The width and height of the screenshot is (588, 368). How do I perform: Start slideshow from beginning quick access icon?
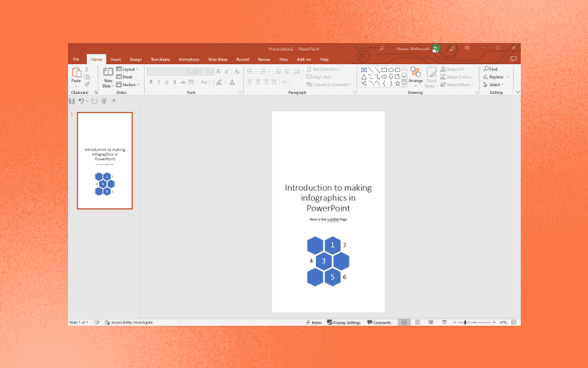coord(104,101)
